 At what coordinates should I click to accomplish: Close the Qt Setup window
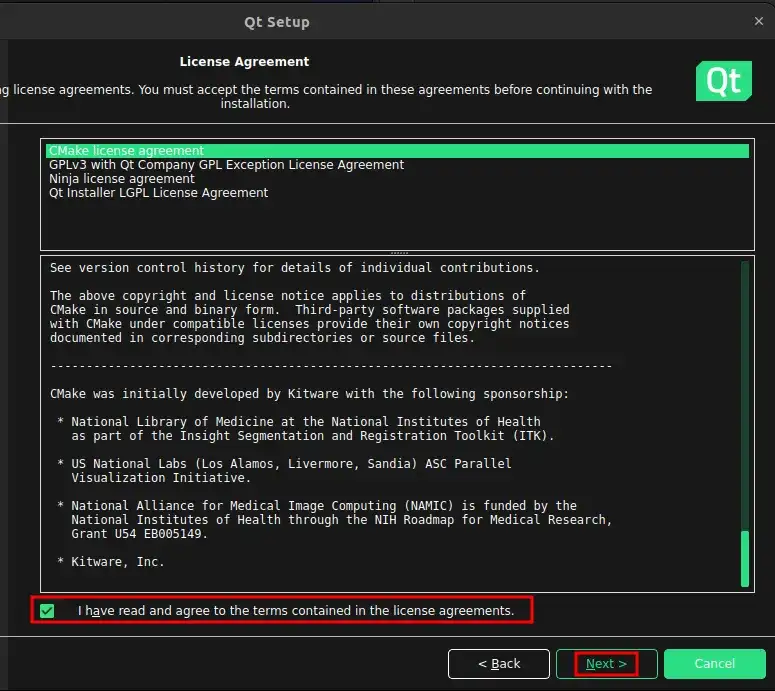759,21
